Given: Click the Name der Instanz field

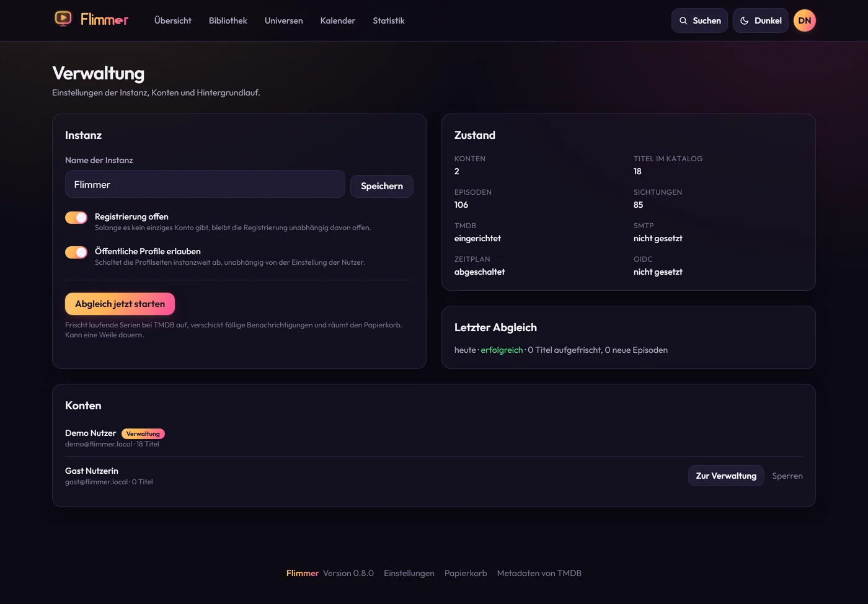Looking at the screenshot, I should pos(205,184).
